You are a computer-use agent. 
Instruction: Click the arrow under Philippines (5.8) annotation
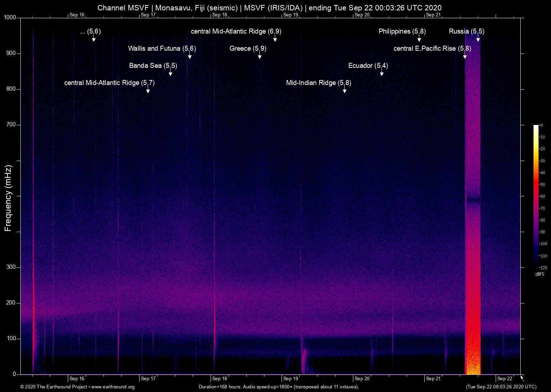point(419,39)
